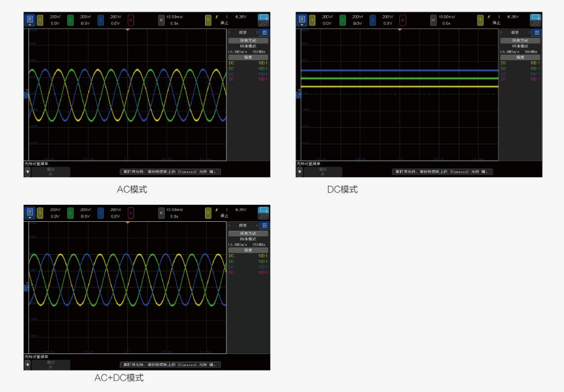Click the 模式 cursor softkey on AC+DC模式 scope
Screen dimensions: 564x392
pos(51,365)
